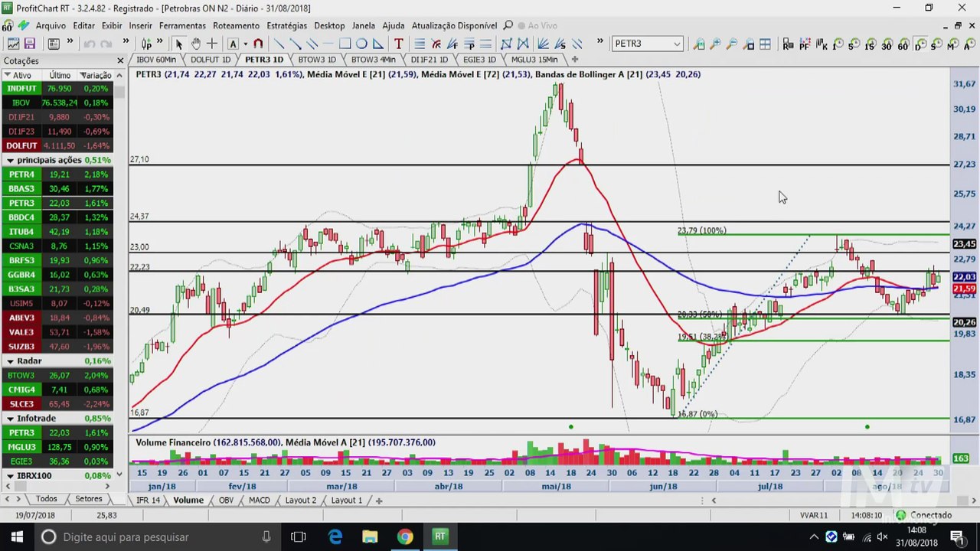Click the zoom in magnifier icon
This screenshot has height=551, width=980.
point(715,44)
